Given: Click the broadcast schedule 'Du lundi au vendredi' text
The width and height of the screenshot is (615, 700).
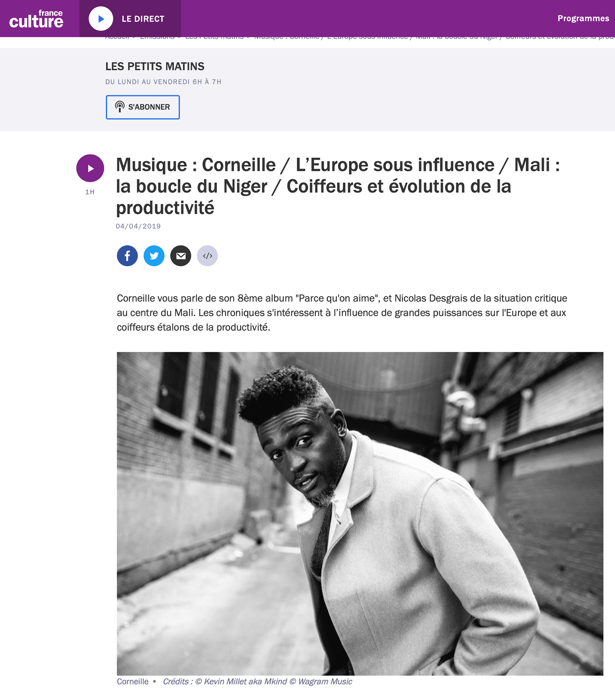Looking at the screenshot, I should click(x=163, y=82).
